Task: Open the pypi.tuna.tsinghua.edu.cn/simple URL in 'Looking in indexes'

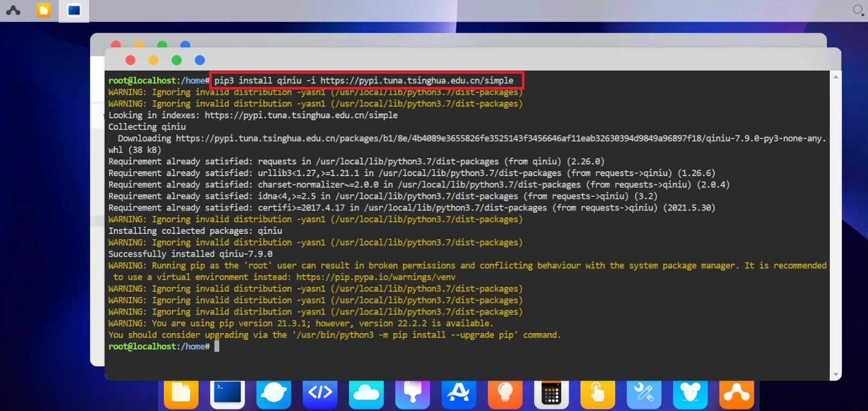Action: (x=301, y=115)
